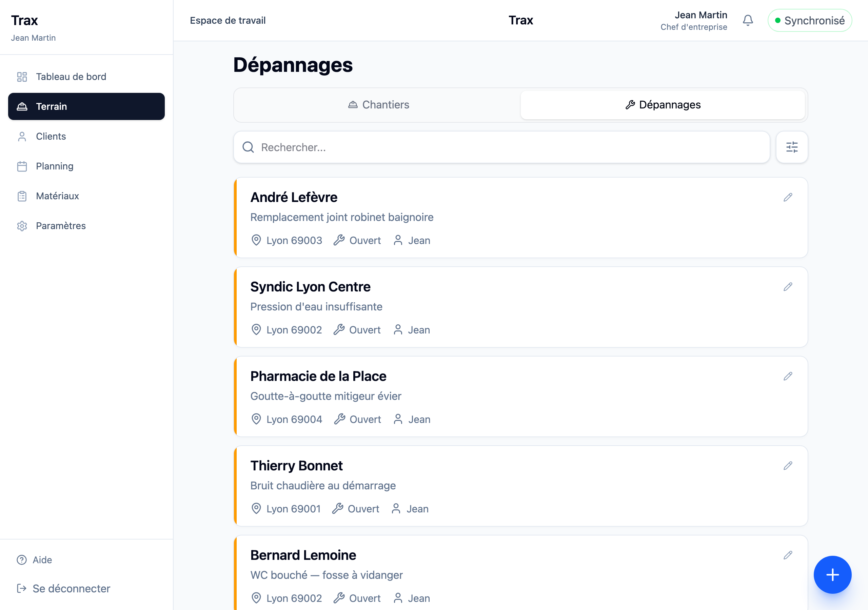868x610 pixels.
Task: Open the Terrain section
Action: (x=86, y=106)
